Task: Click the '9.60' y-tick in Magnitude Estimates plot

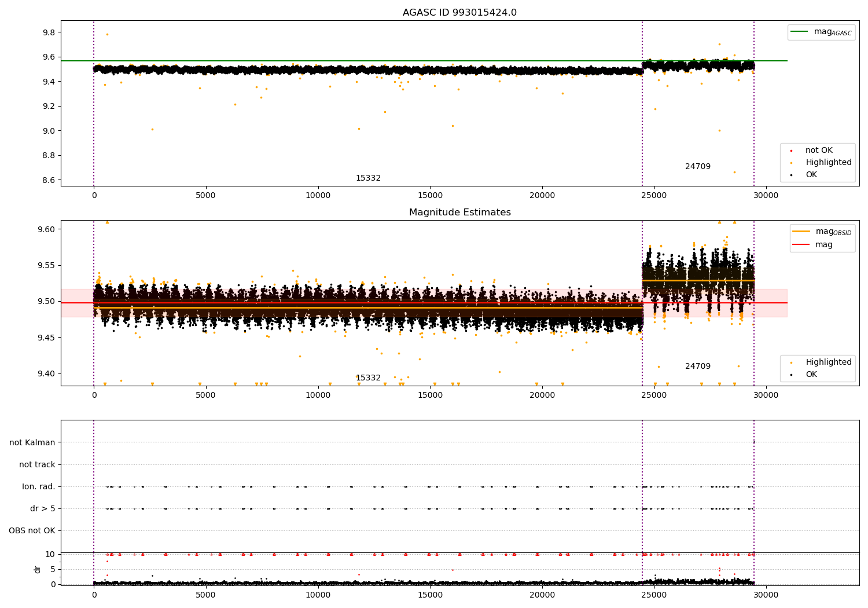Action: point(46,229)
